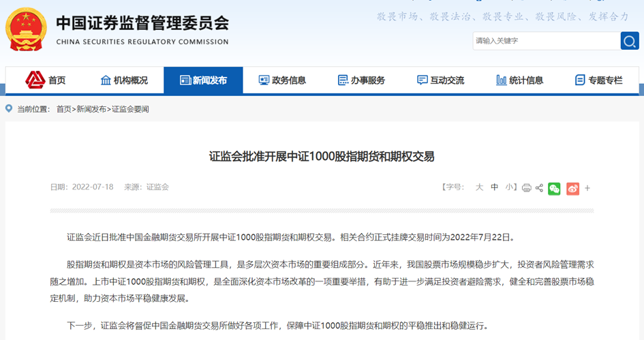Expand more share options plus icon

point(587,188)
